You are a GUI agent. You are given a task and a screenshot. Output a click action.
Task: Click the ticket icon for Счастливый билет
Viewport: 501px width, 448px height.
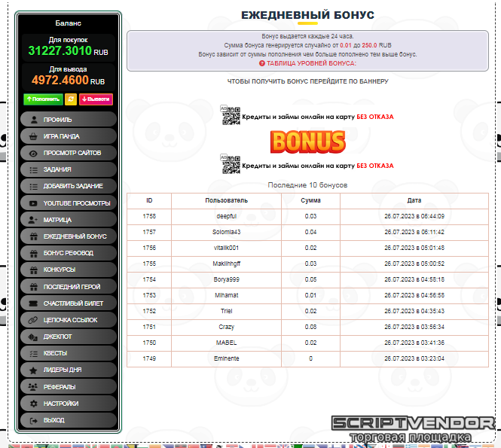(33, 303)
